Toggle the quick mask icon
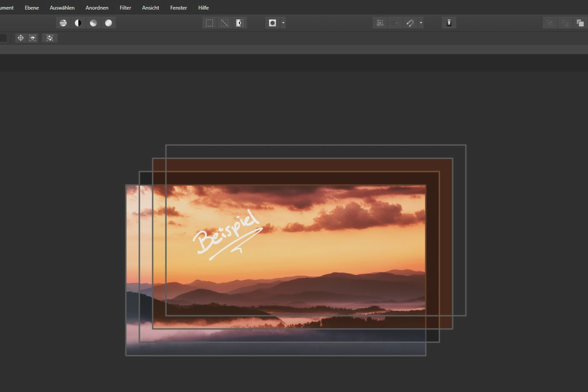The width and height of the screenshot is (588, 392). click(x=272, y=23)
